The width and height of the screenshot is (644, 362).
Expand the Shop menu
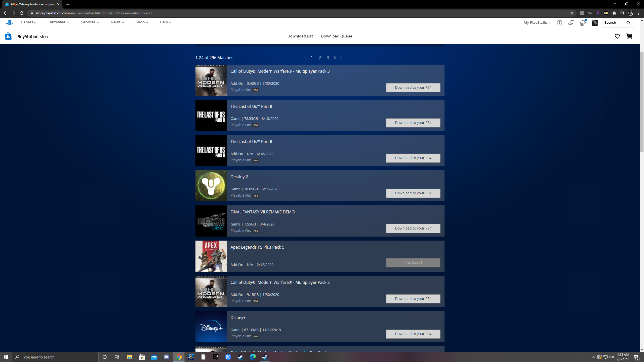coord(142,22)
